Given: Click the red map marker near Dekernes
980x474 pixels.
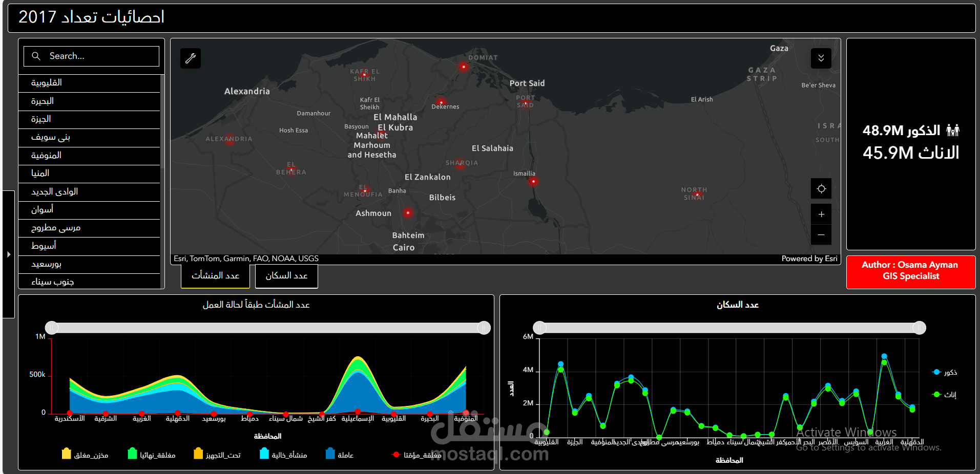Looking at the screenshot, I should (441, 102).
